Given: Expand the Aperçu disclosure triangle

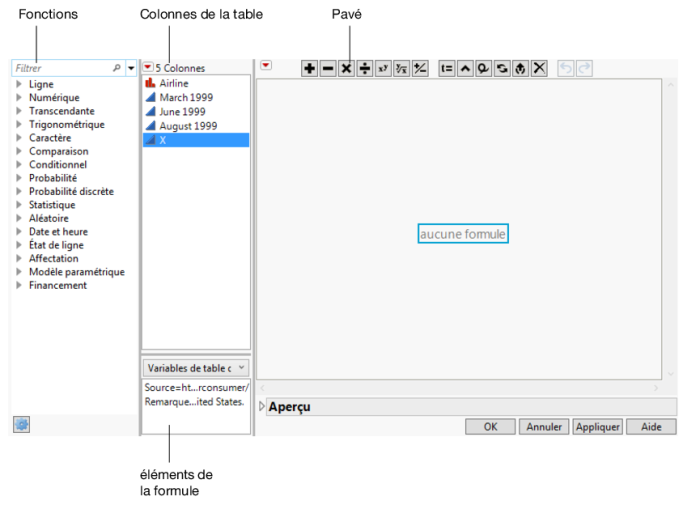Looking at the screenshot, I should 262,406.
